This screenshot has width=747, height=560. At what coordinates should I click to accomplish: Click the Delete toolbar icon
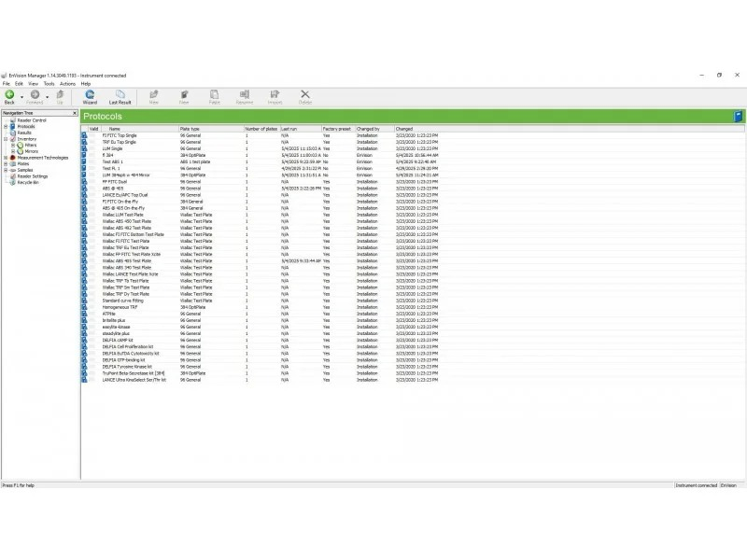(304, 96)
